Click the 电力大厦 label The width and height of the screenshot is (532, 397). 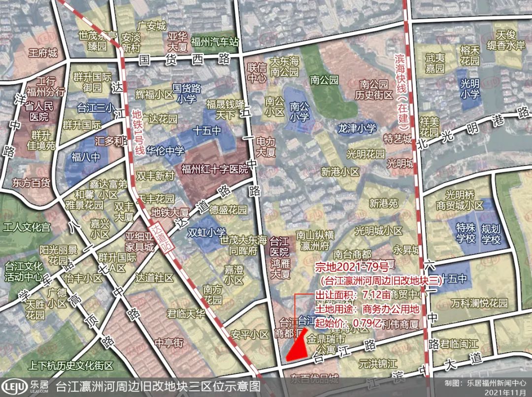tap(266, 147)
